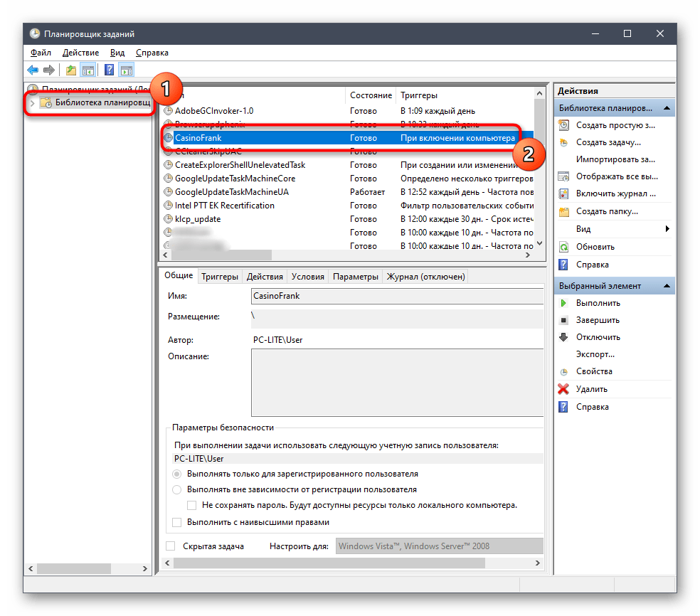Click task list horizontal scroll right arrow
The width and height of the screenshot is (700, 616).
pos(528,255)
